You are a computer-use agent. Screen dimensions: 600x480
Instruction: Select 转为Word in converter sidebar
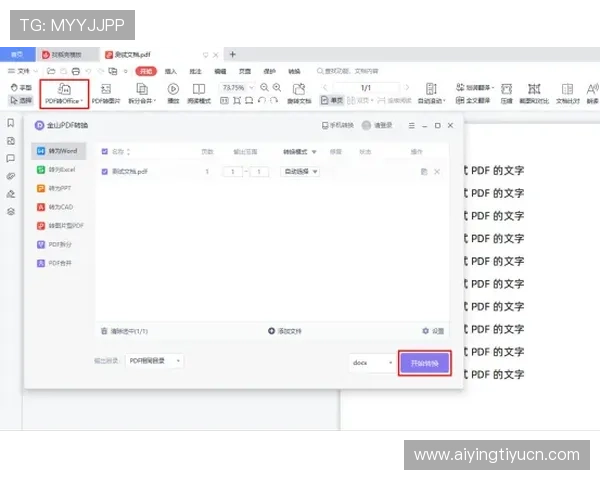[x=59, y=151]
